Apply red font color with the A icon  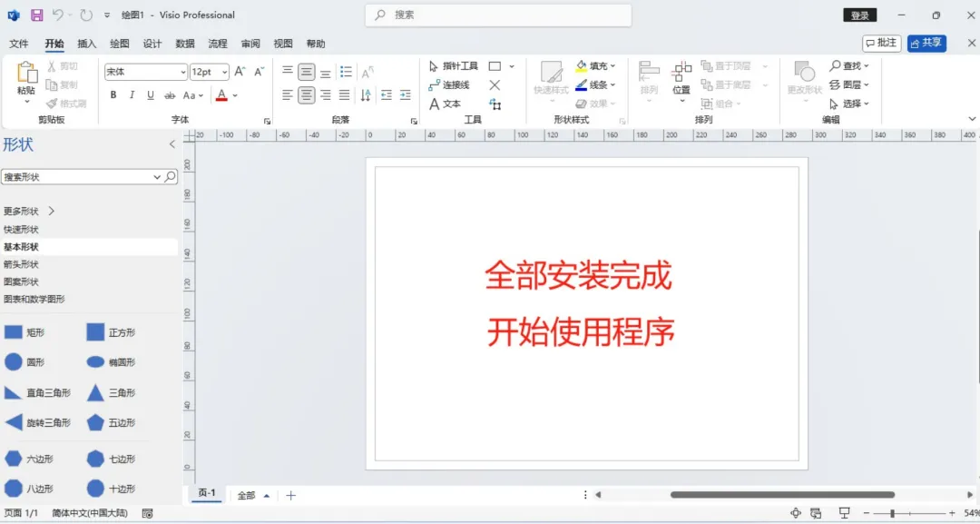point(221,95)
